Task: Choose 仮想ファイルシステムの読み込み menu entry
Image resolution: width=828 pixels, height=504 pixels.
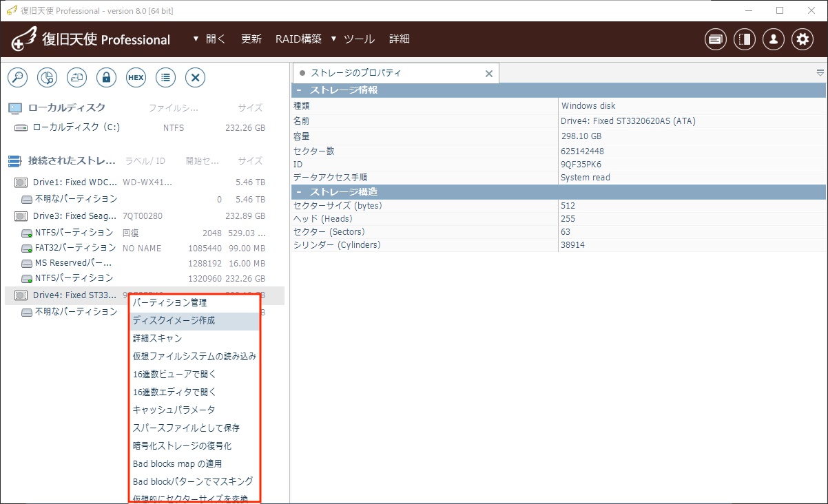Action: tap(194, 357)
